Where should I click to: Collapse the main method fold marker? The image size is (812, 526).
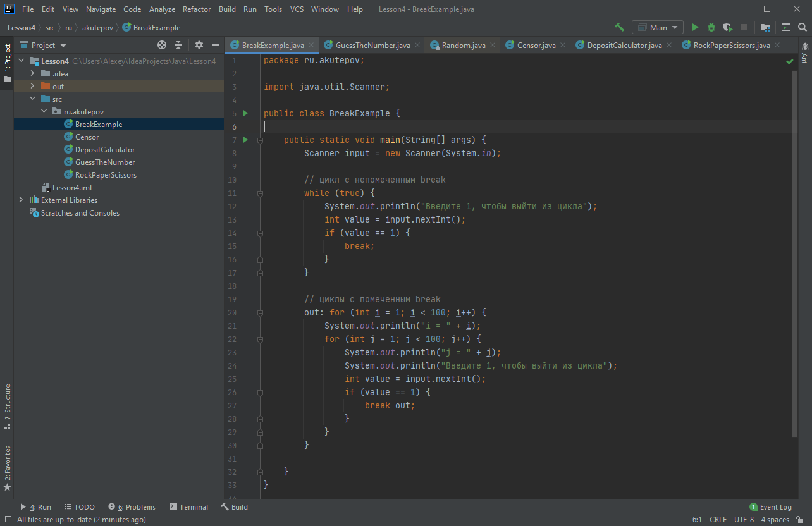pos(260,140)
